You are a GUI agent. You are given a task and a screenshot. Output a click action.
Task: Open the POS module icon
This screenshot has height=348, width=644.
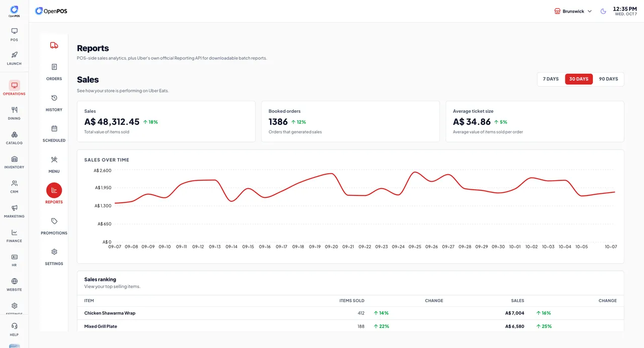click(14, 31)
